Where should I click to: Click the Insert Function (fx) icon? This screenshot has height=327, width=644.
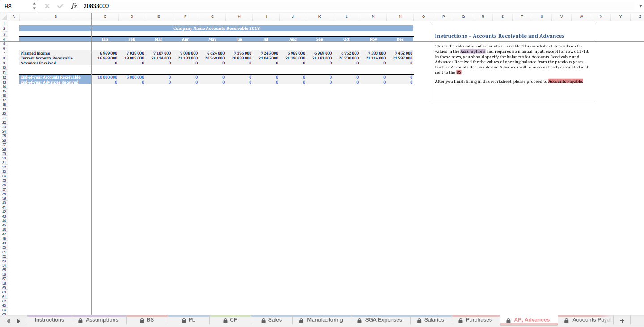[x=74, y=6]
